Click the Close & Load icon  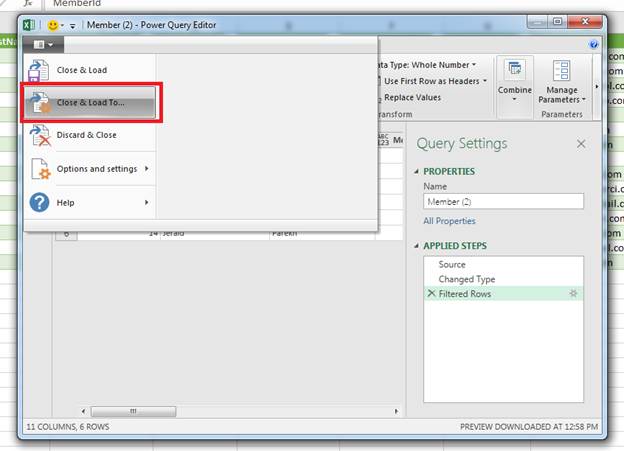(x=39, y=70)
